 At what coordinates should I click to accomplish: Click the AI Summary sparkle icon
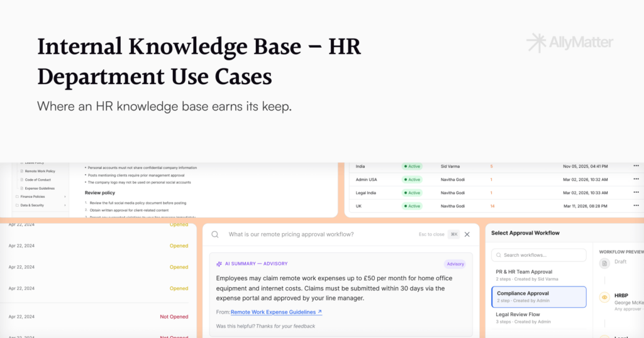tap(219, 264)
